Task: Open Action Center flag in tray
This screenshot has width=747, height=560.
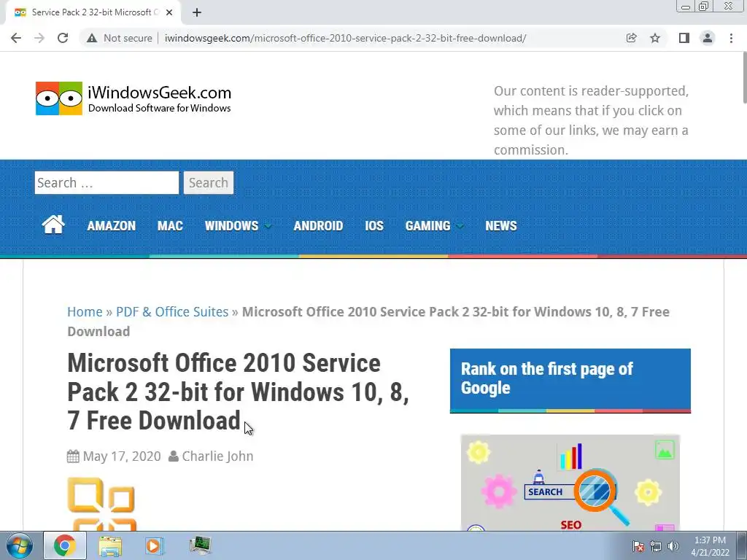Action: [x=638, y=546]
